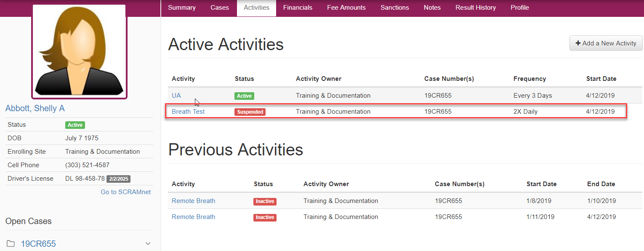Image resolution: width=644 pixels, height=251 pixels.
Task: View the Result History tab
Action: click(x=475, y=8)
